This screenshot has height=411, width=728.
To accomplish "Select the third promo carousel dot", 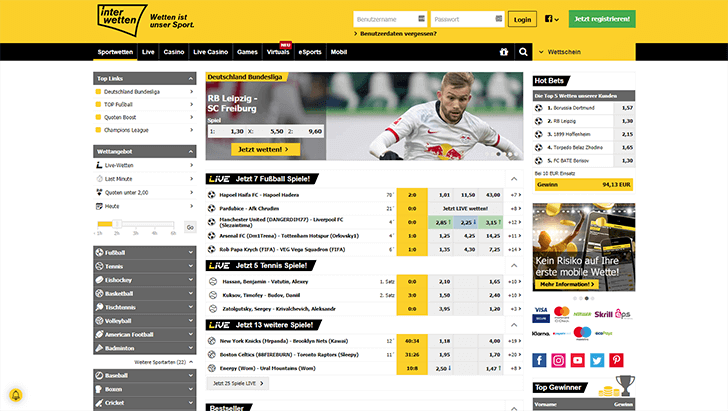I will click(x=587, y=298).
